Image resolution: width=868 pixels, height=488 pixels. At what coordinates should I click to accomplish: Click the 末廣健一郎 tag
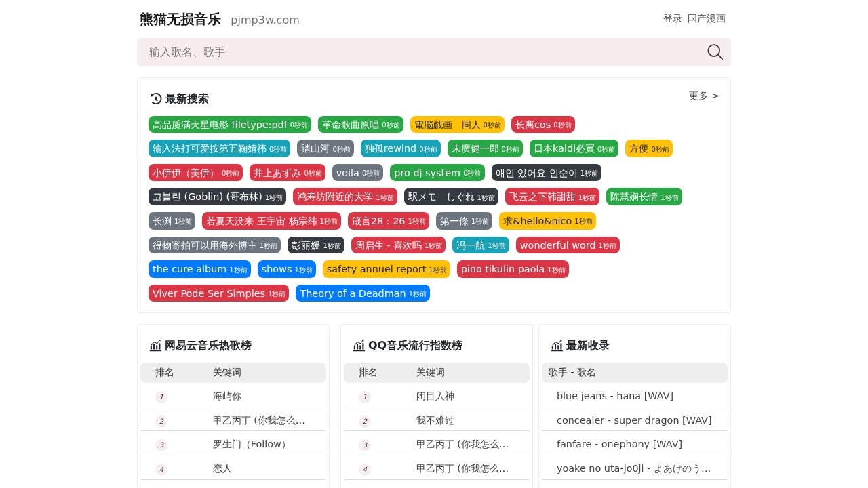tap(485, 148)
